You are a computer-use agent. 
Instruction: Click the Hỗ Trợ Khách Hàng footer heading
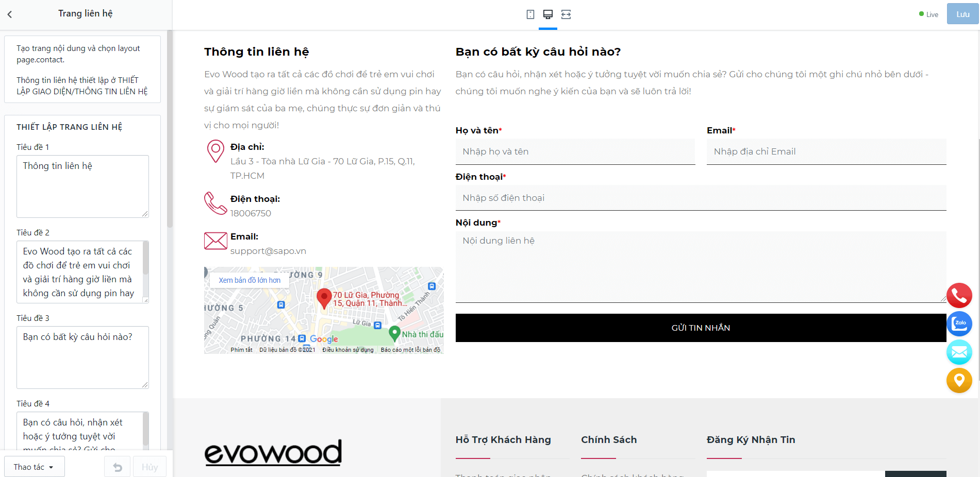coord(503,439)
